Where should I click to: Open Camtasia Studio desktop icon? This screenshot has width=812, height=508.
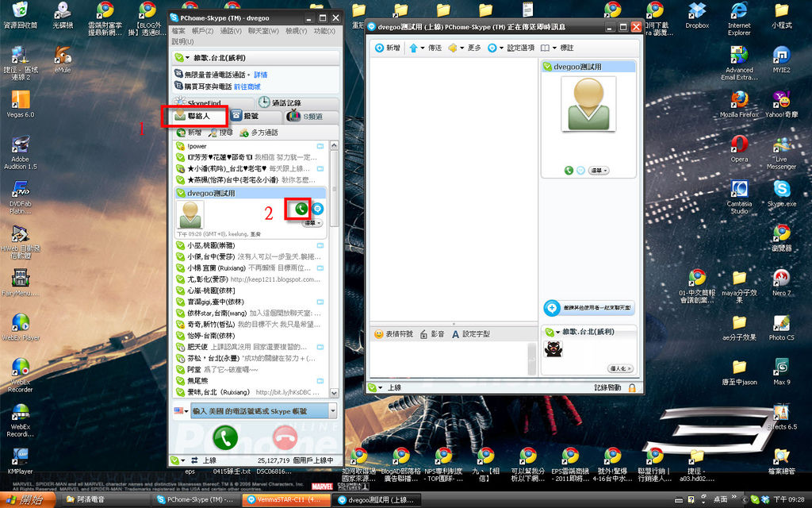pyautogui.click(x=739, y=197)
